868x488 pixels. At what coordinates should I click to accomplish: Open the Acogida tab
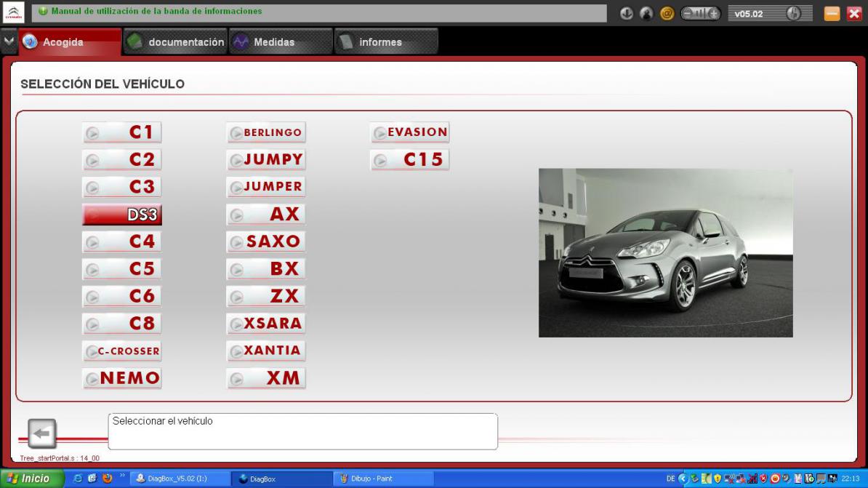coord(71,41)
